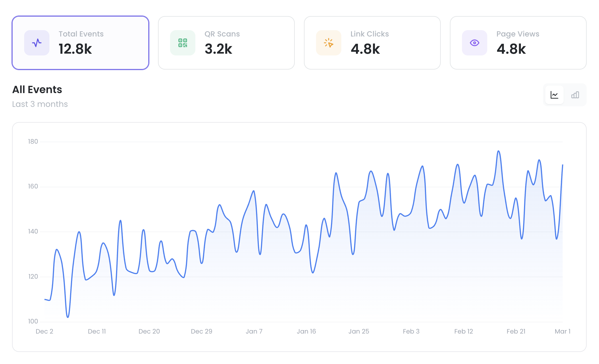Switch to line chart view
Image resolution: width=599 pixels, height=364 pixels.
(x=554, y=95)
